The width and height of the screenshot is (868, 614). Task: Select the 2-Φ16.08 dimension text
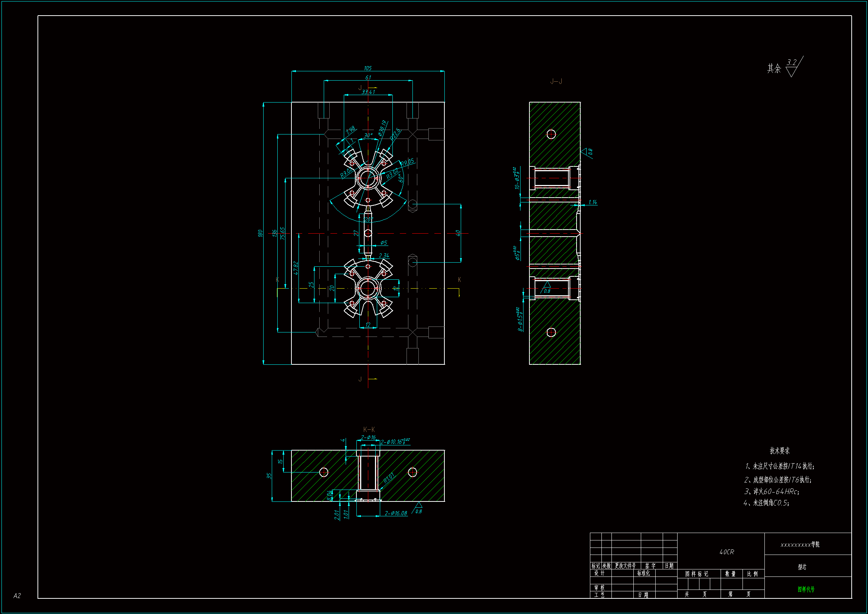click(395, 513)
